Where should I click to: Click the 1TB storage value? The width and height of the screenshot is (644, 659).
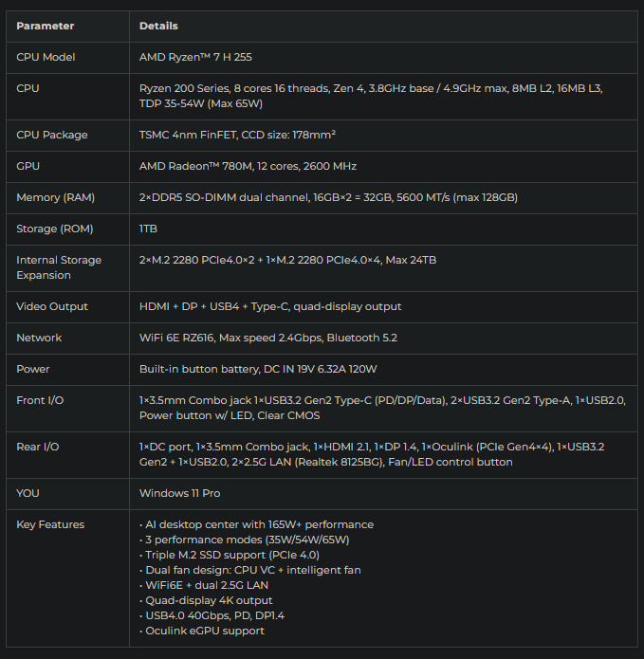148,229
